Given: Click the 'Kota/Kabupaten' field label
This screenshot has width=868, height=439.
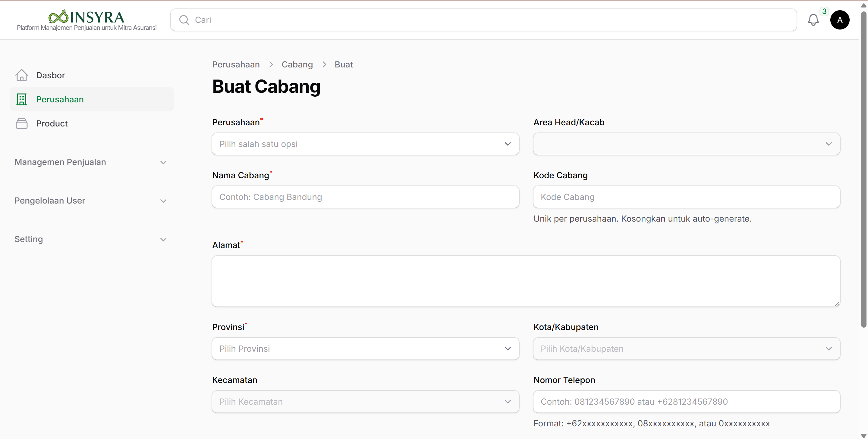Looking at the screenshot, I should click(x=566, y=327).
